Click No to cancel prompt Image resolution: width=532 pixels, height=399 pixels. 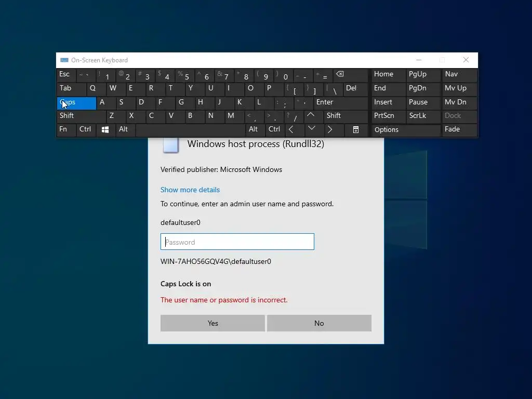(319, 323)
